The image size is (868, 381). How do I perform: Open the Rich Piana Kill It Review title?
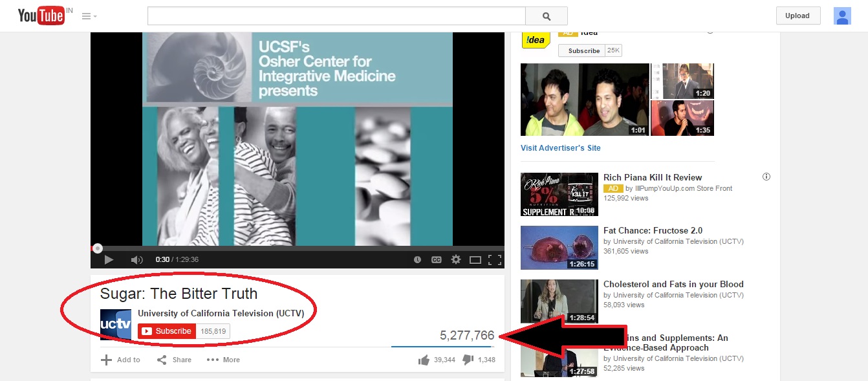(x=653, y=177)
